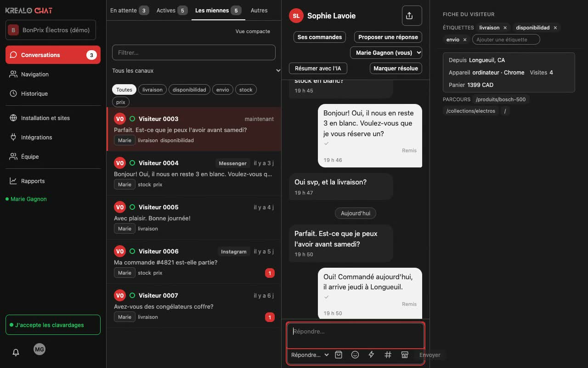The image size is (588, 368).
Task: Click the Marie assignee chip on Visiteur 0005
Action: [x=124, y=229]
